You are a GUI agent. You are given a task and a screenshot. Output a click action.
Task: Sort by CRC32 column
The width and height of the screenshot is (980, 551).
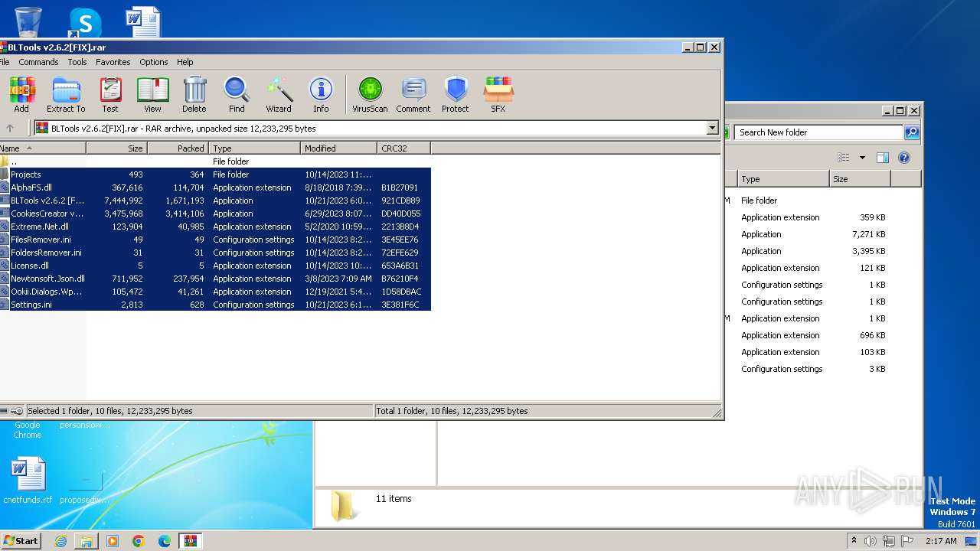click(x=403, y=148)
